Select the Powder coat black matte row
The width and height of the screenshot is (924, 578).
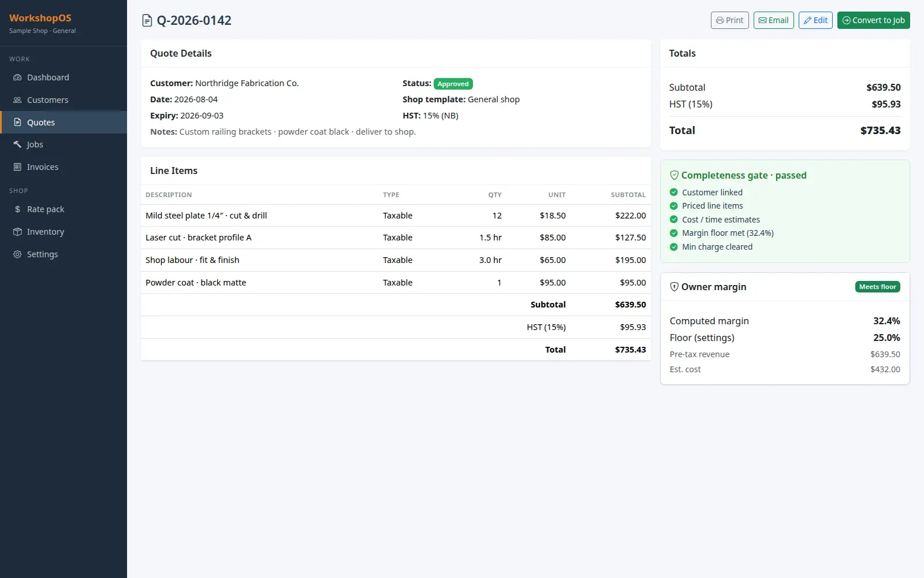[x=396, y=283]
